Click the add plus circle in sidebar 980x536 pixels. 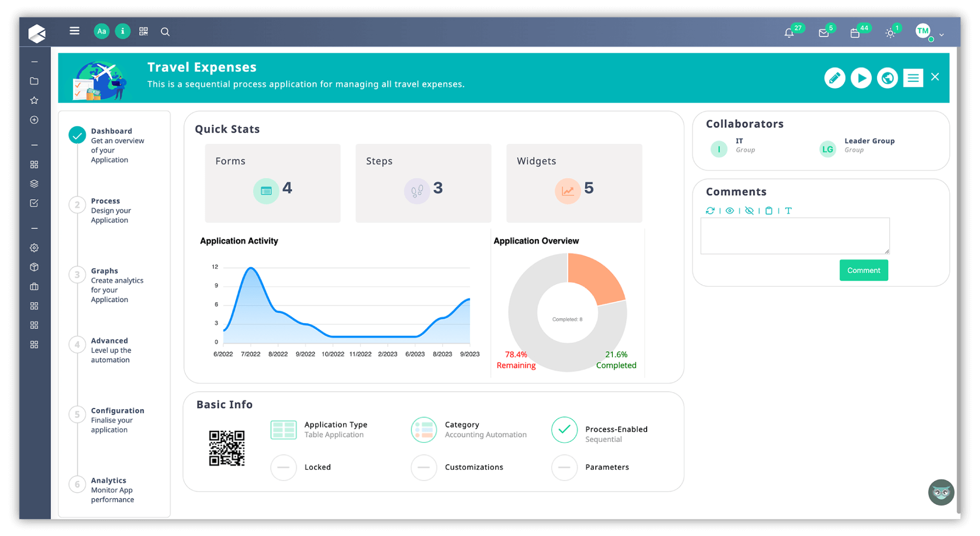point(34,120)
